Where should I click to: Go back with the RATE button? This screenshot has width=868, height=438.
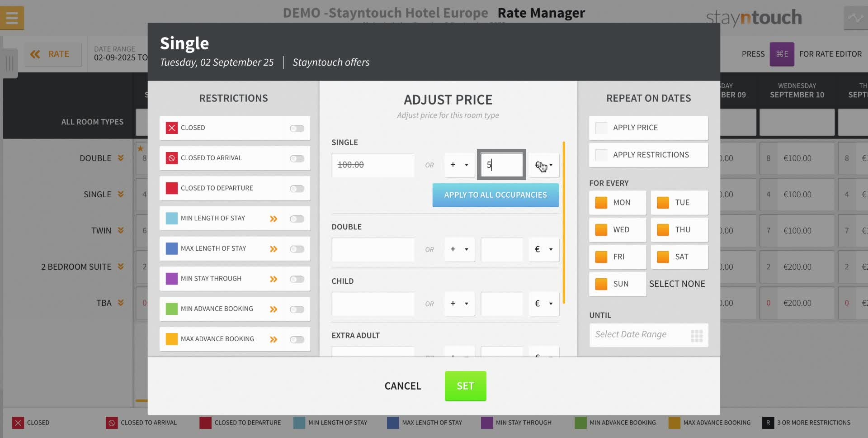53,54
